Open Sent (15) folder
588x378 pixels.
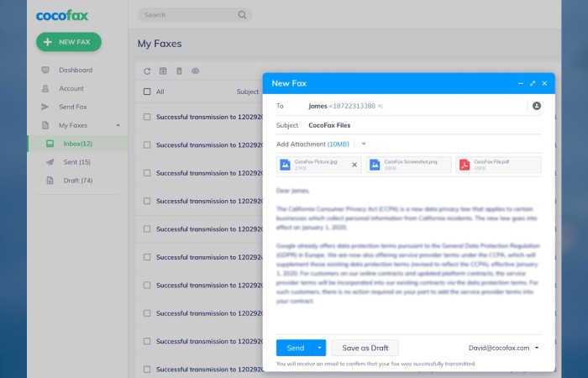(x=77, y=162)
